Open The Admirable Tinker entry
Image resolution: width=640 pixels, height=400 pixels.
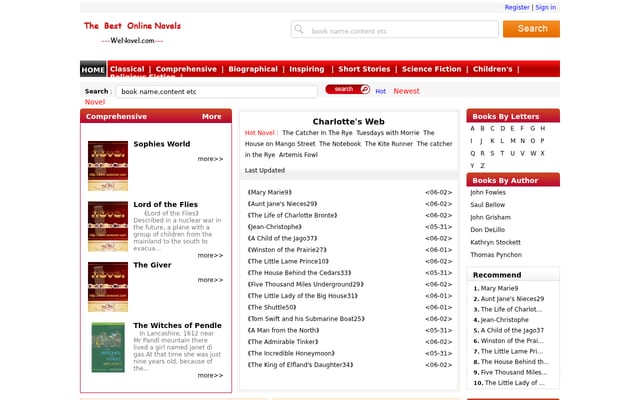283,342
